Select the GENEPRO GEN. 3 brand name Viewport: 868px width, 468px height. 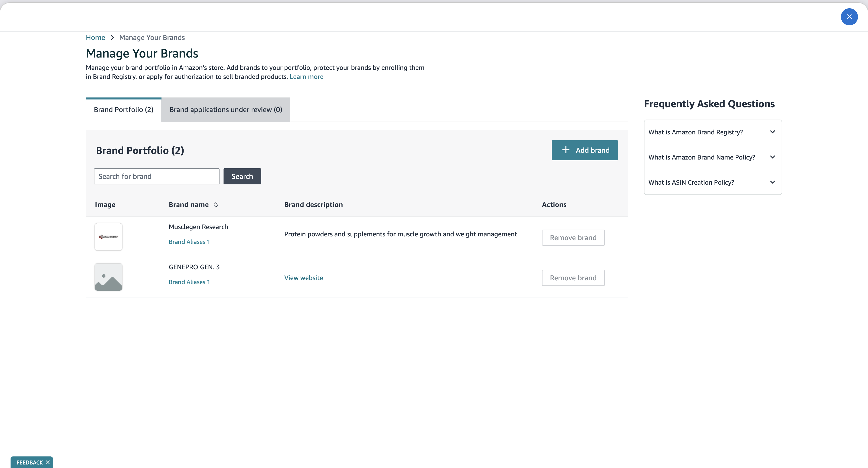(x=194, y=267)
